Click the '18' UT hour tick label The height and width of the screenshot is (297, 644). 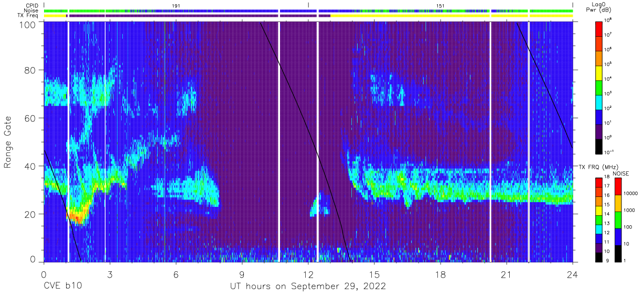(441, 274)
